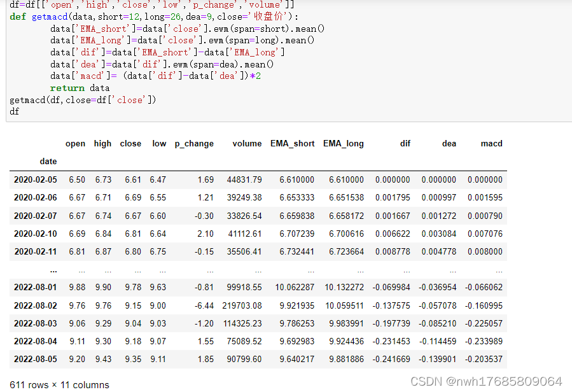
Task: Click the 'high' column header
Action: point(102,143)
